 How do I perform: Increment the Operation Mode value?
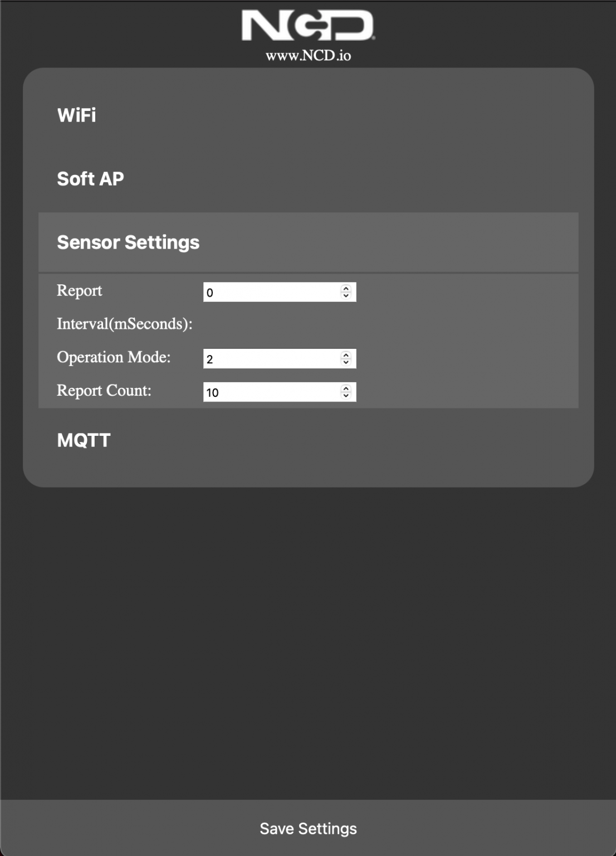coord(345,356)
